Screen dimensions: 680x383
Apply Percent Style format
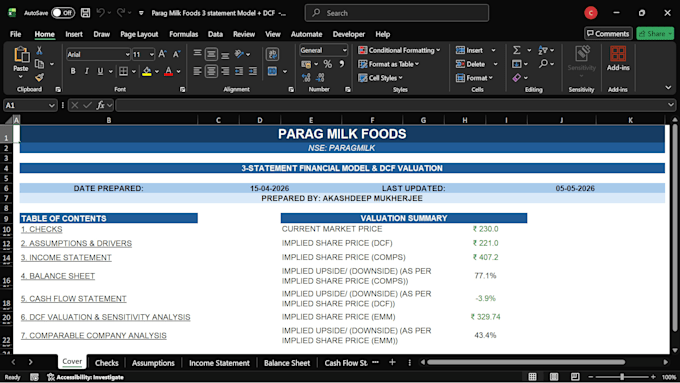[327, 64]
